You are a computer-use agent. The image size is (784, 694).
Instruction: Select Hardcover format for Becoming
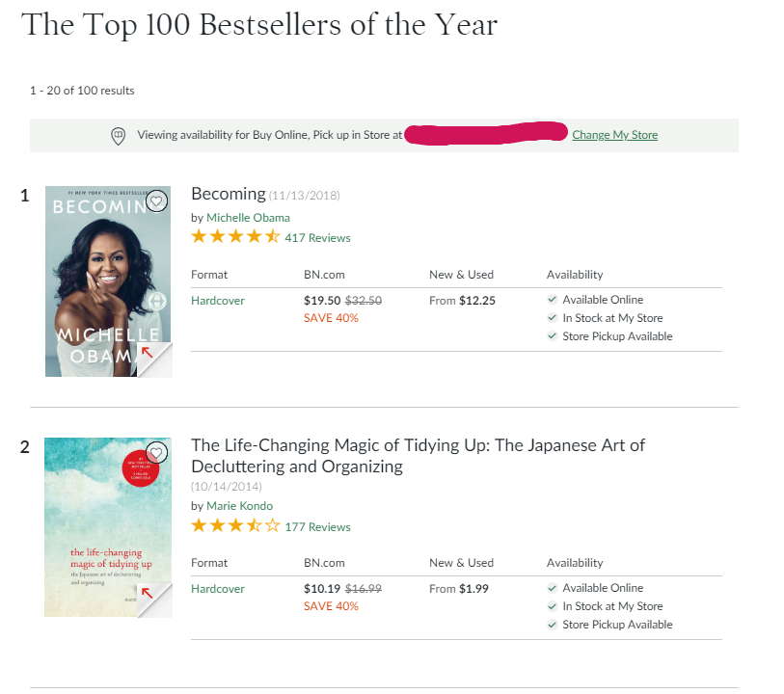tap(218, 301)
